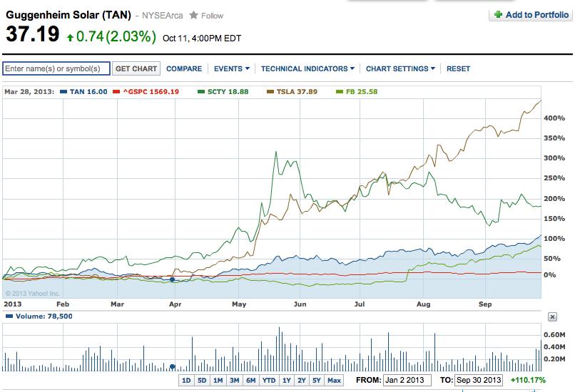Click the NYSEArca exchange label

(162, 16)
